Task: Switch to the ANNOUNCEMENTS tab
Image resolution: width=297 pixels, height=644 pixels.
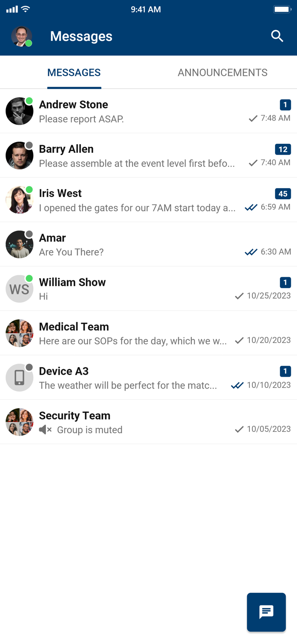Action: (x=222, y=73)
